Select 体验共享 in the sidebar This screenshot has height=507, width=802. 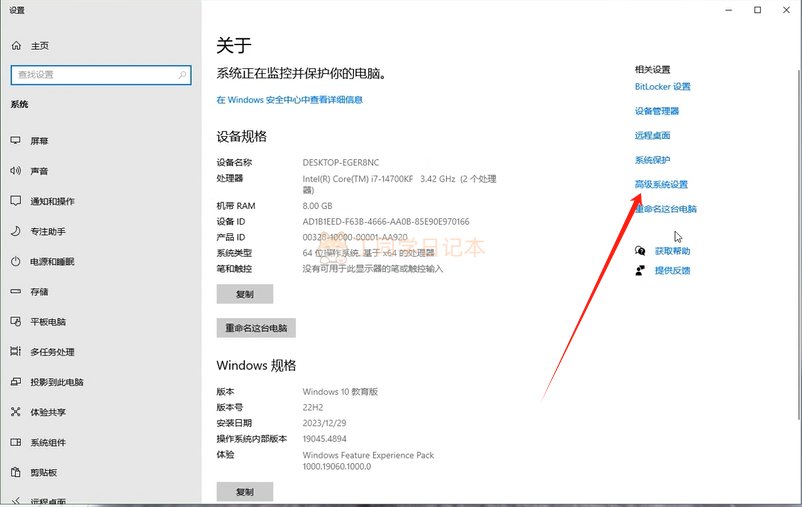pyautogui.click(x=48, y=412)
